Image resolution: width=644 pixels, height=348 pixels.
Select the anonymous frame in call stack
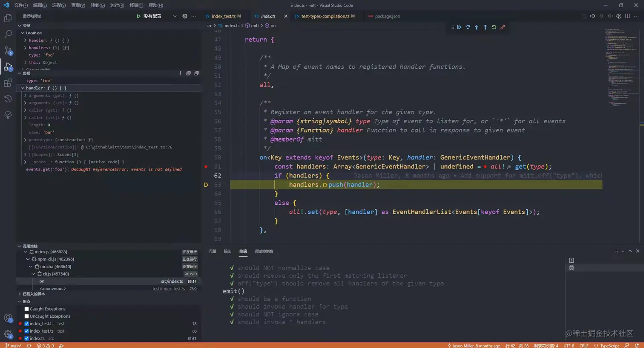52,289
